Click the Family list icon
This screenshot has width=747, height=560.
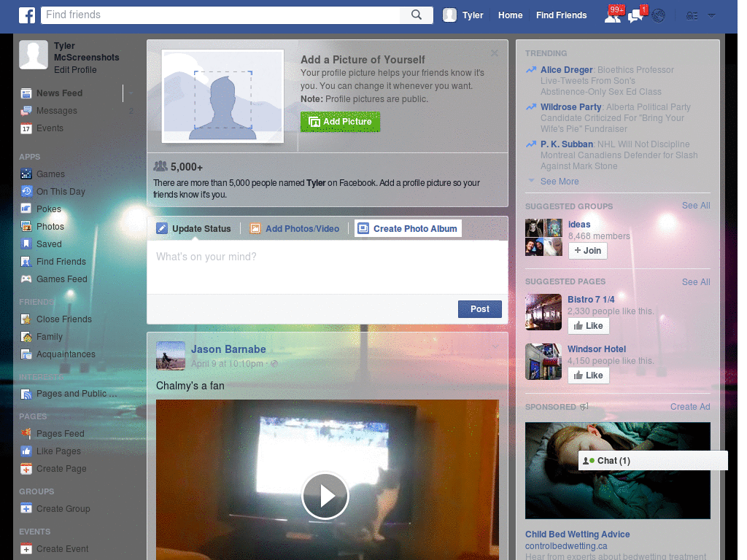pos(26,337)
